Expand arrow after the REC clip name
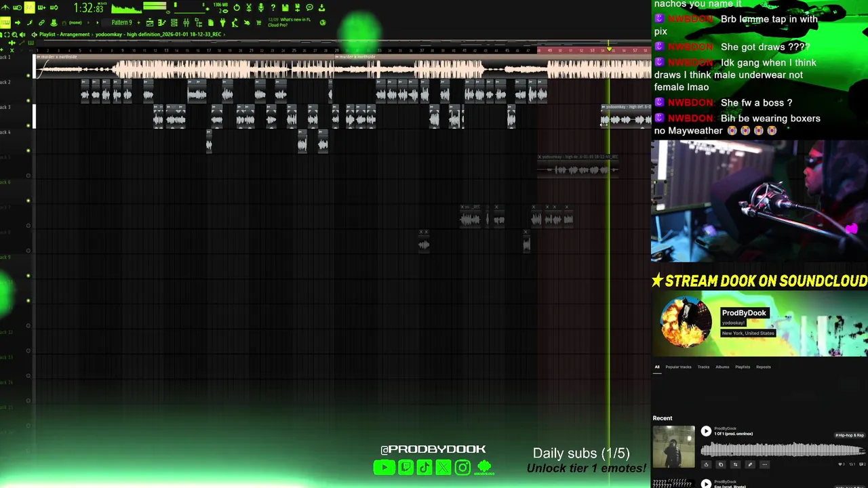This screenshot has width=868, height=488. pyautogui.click(x=224, y=35)
